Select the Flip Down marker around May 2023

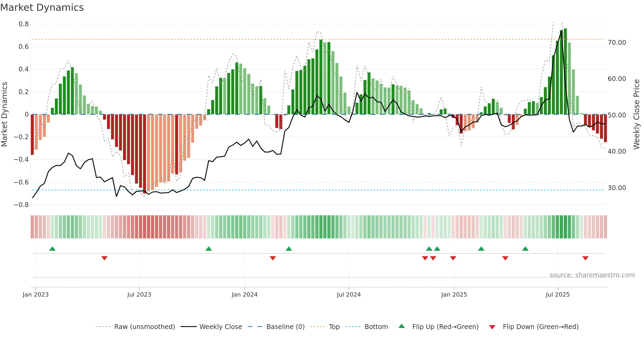coord(104,258)
